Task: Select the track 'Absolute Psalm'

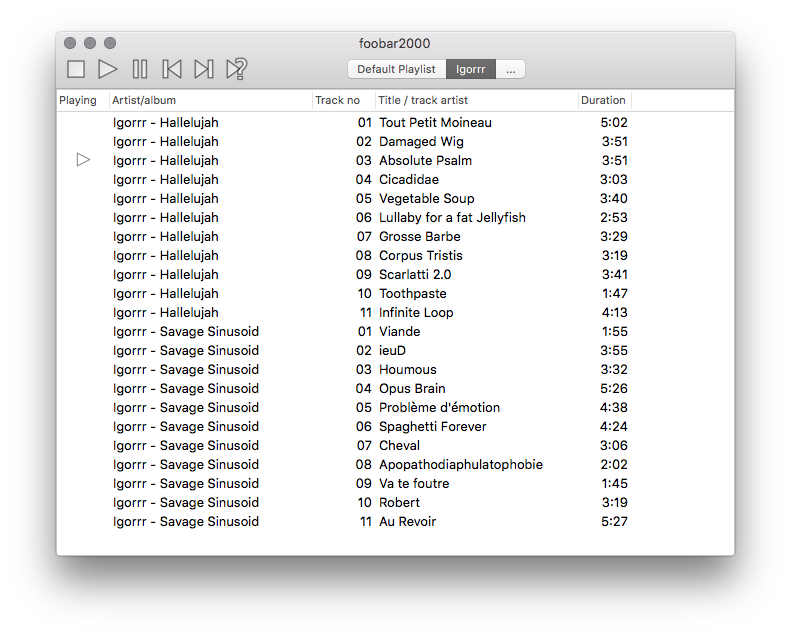Action: 425,160
